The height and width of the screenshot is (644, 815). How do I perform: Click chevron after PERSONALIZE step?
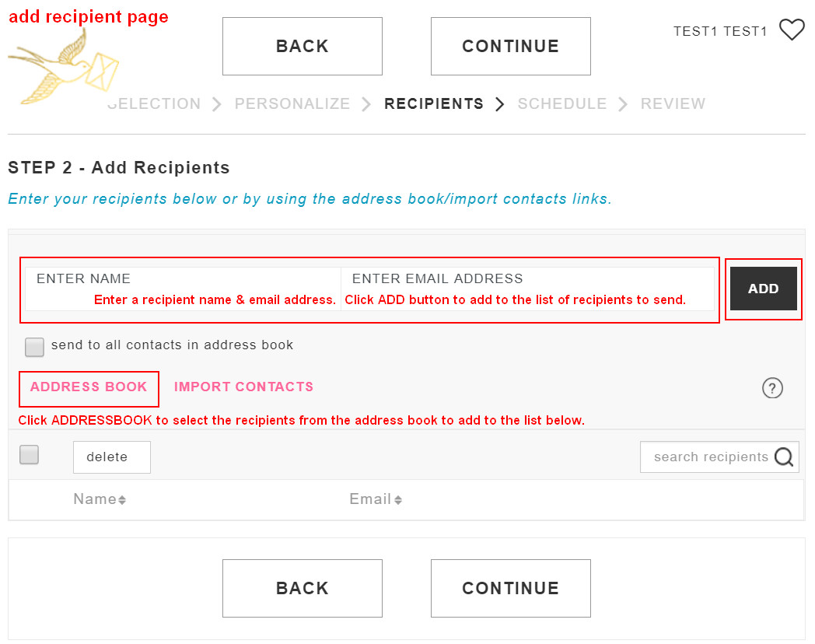pos(366,104)
